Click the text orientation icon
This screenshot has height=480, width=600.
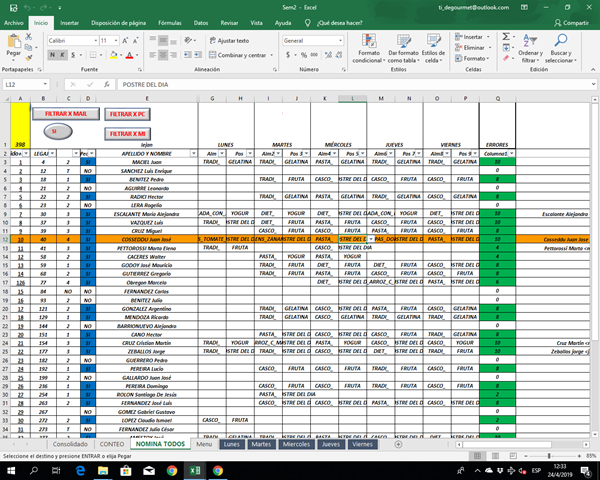pyautogui.click(x=188, y=40)
